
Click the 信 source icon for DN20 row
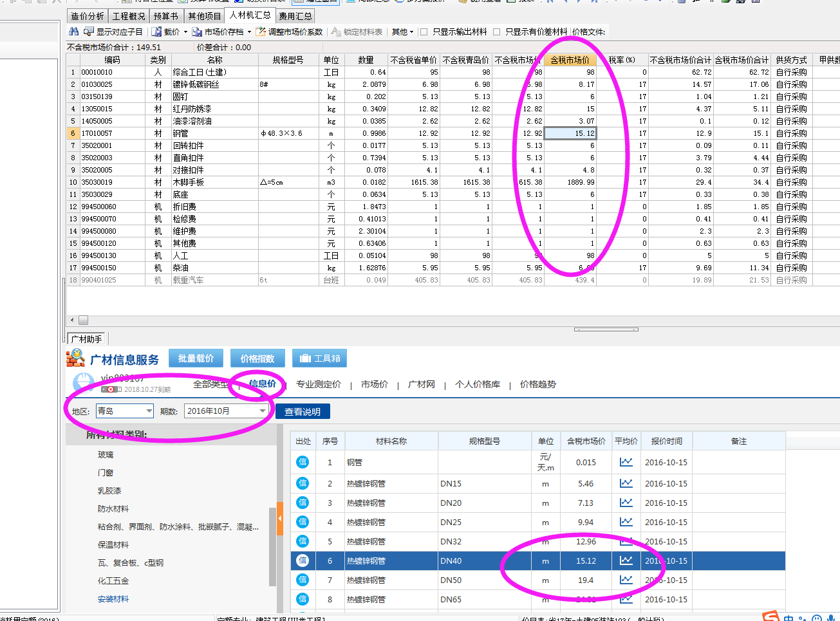tap(303, 503)
